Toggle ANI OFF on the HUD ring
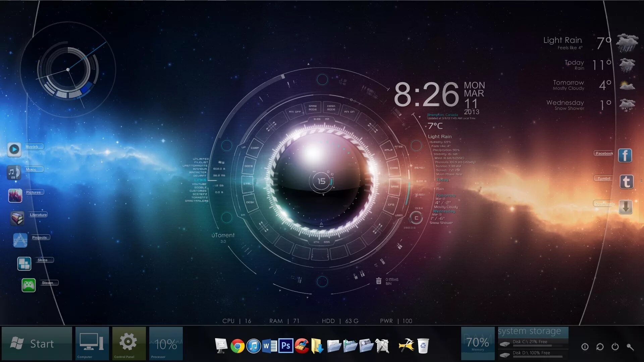 (294, 112)
